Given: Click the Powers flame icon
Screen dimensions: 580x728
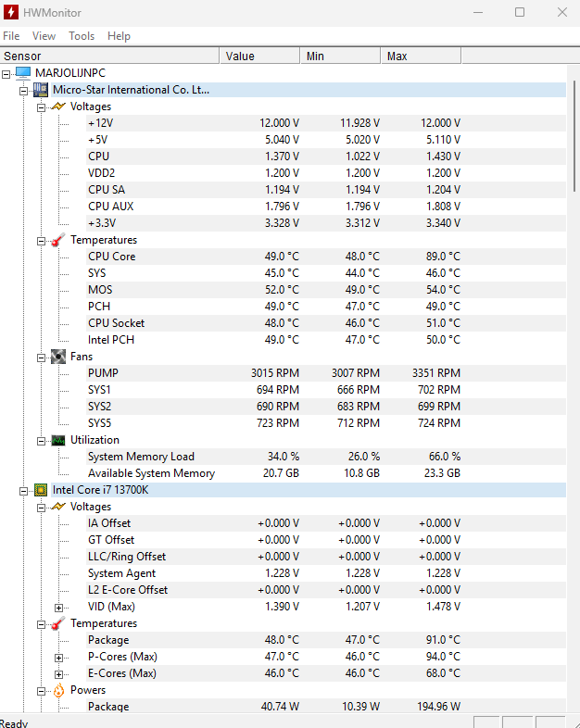Looking at the screenshot, I should 58,690.
